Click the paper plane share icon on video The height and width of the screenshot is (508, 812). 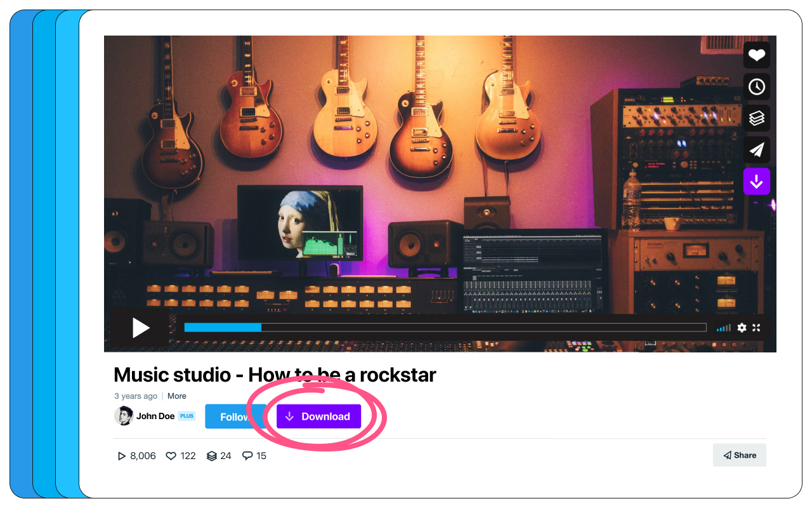(756, 150)
